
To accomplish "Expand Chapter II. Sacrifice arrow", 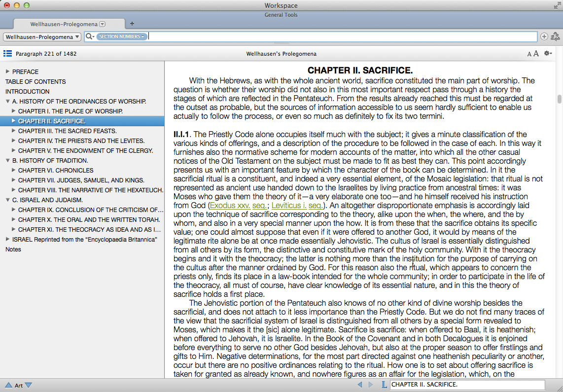I will (14, 121).
